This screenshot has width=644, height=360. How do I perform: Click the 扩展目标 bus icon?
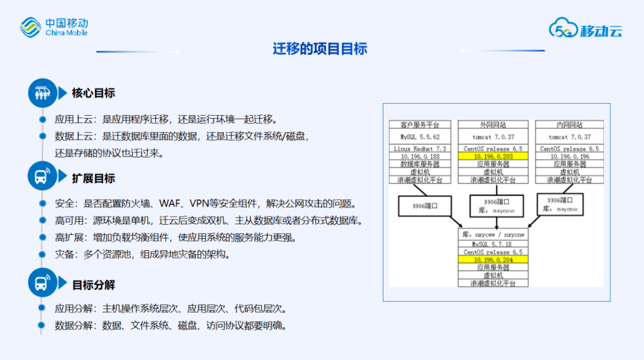click(x=43, y=176)
